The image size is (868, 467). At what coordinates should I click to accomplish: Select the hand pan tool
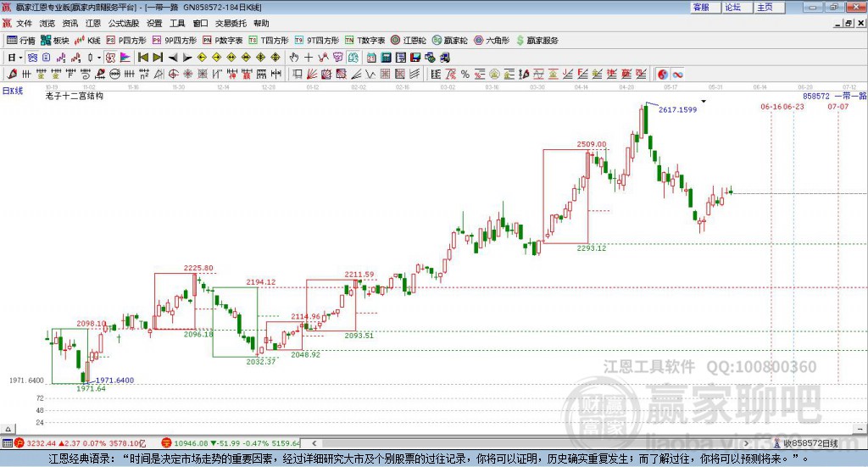tap(294, 58)
